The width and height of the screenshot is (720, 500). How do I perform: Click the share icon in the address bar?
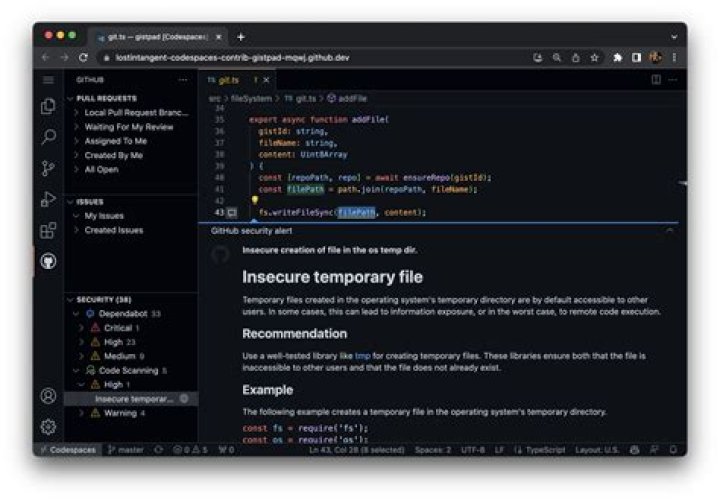coord(575,57)
